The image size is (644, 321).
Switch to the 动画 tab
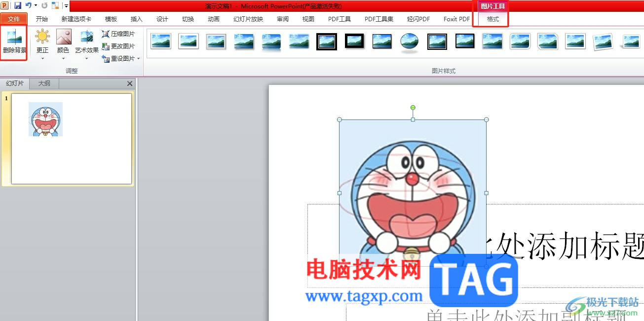(214, 19)
